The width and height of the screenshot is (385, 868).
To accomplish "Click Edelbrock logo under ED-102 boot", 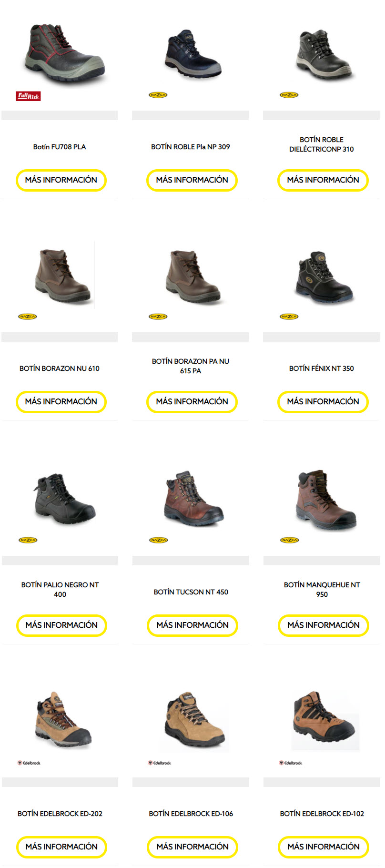I will coord(291,763).
